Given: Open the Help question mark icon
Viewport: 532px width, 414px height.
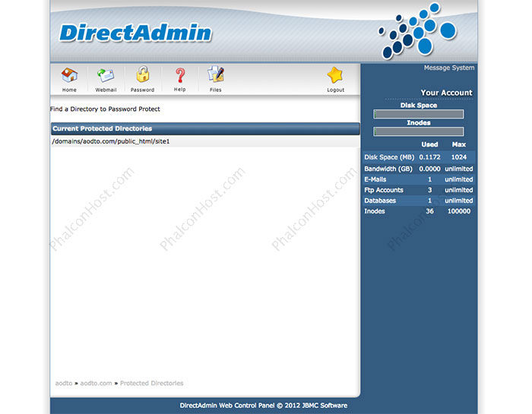Looking at the screenshot, I should [180, 75].
